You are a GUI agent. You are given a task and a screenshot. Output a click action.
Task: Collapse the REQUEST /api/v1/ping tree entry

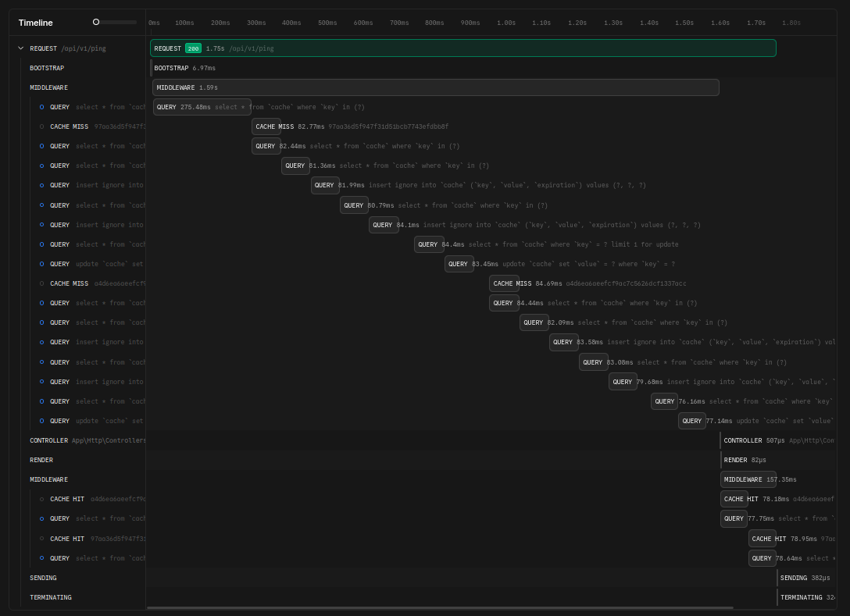(21, 48)
